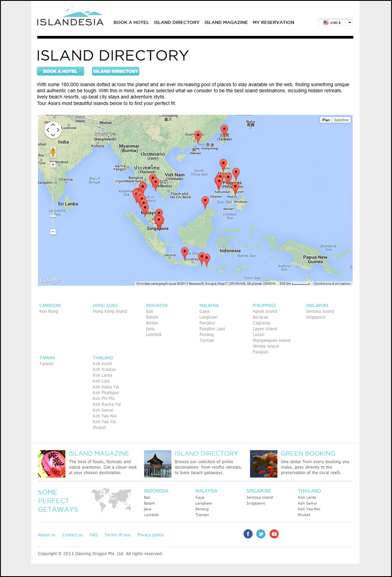Select the Street View pegman on map
Viewport: 392px width, 577px height.
[53, 152]
